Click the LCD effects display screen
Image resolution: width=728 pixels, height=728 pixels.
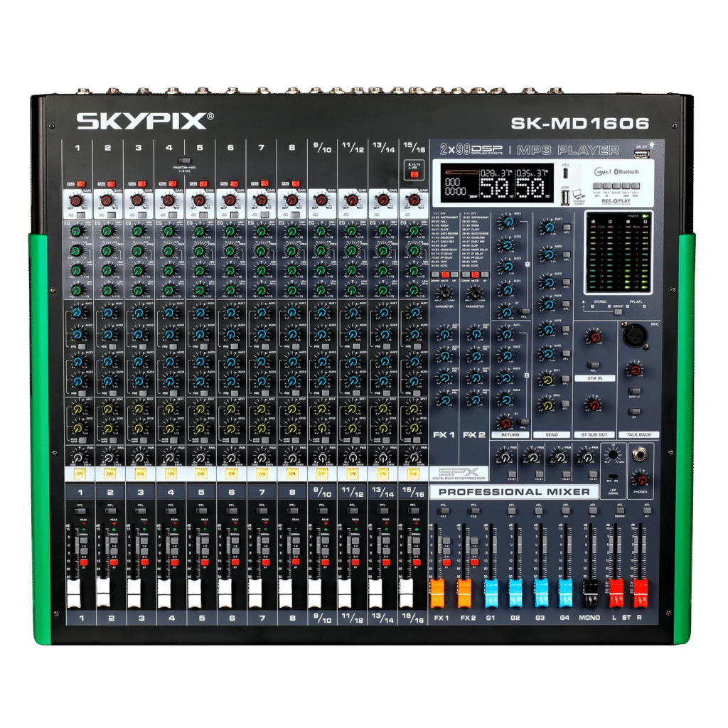click(x=496, y=183)
